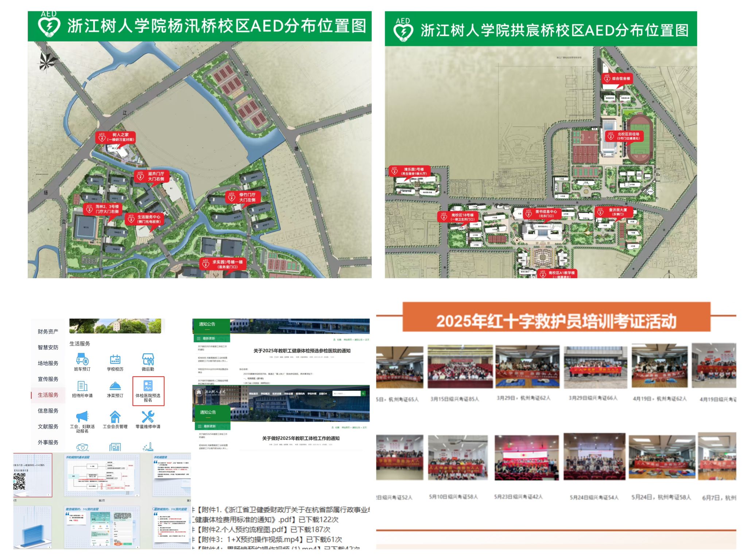
Task: Click the search input on university site
Action: pyautogui.click(x=346, y=393)
